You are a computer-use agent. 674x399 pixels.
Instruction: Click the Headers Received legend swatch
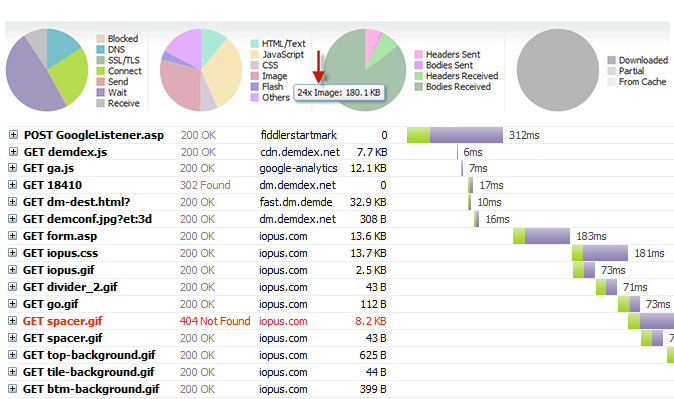click(x=419, y=76)
